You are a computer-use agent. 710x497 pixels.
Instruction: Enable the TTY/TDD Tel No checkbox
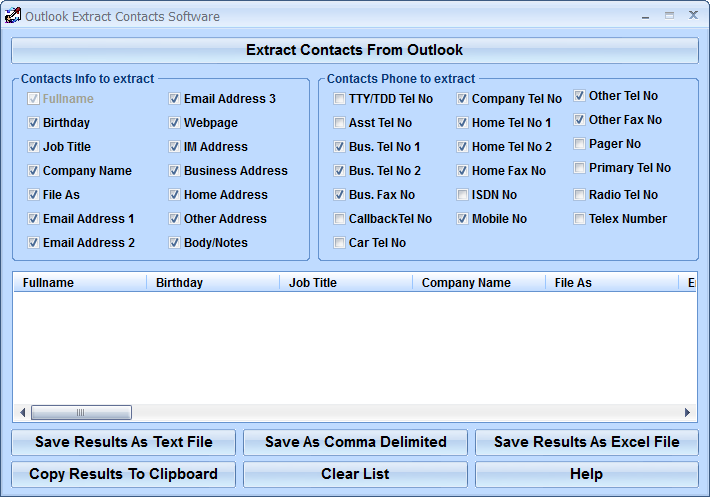click(340, 99)
